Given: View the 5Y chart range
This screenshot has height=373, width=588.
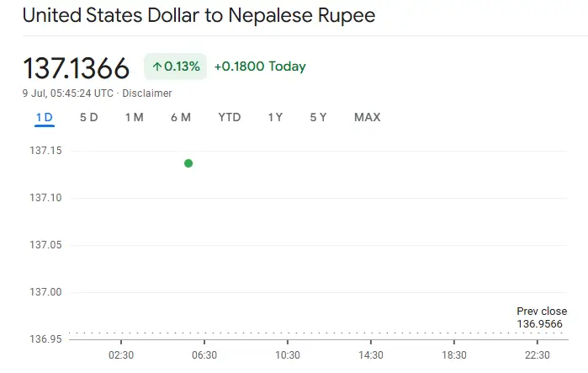Looking at the screenshot, I should tap(318, 117).
